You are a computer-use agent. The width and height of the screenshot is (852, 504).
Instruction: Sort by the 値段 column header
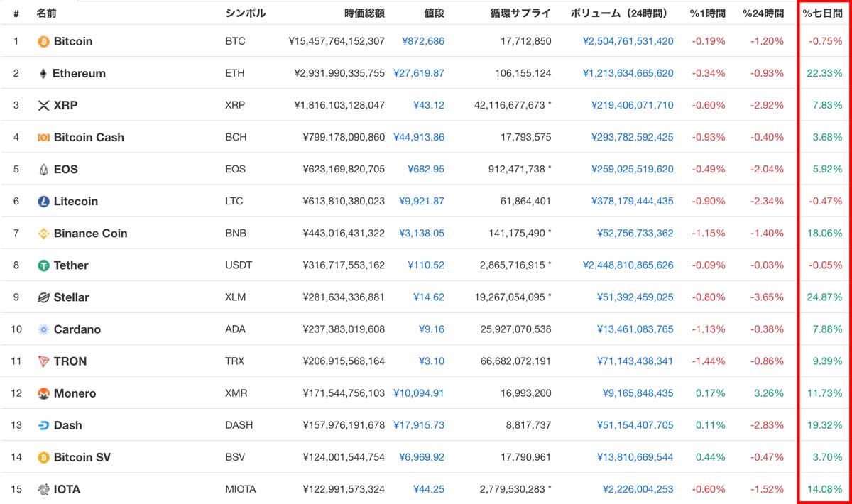click(434, 13)
